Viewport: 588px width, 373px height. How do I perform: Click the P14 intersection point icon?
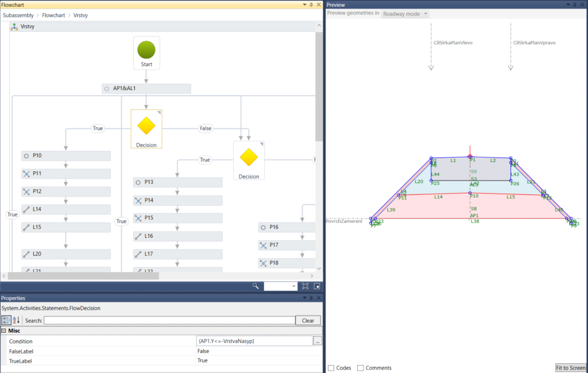click(x=138, y=201)
